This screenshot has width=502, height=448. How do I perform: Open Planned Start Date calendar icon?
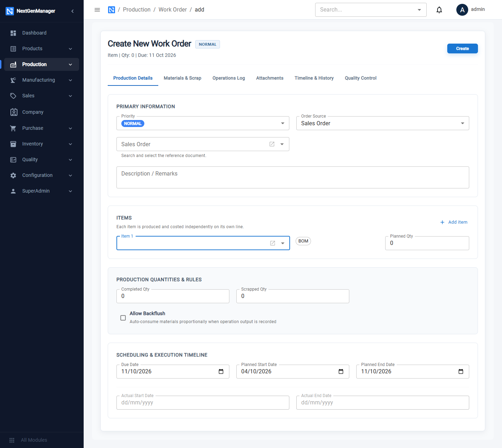[341, 372]
